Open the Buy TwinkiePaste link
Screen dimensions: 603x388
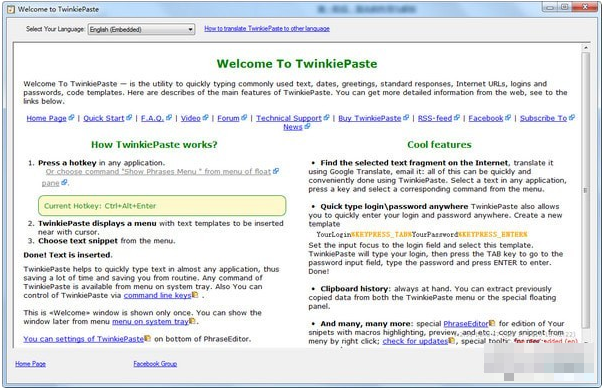(370, 118)
